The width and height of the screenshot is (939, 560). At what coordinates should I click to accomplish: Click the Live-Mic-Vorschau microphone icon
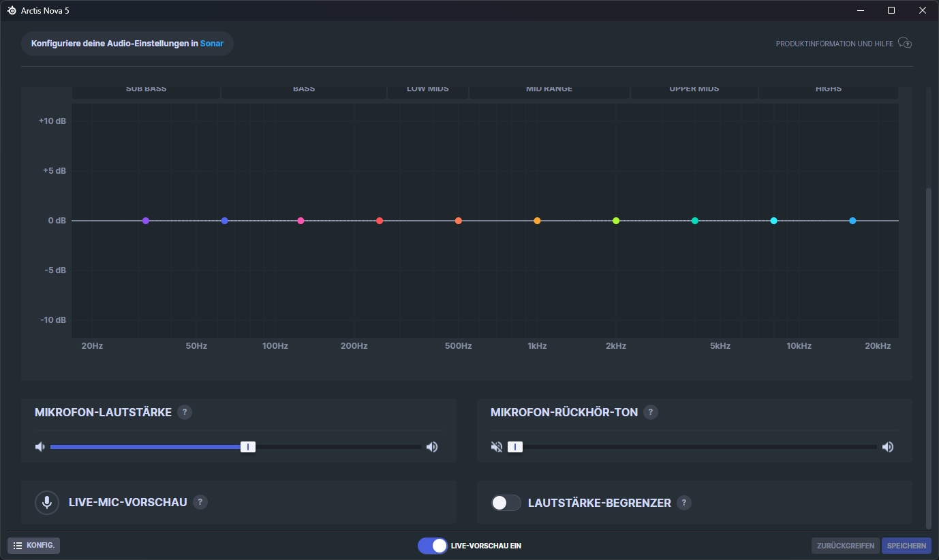(x=46, y=503)
